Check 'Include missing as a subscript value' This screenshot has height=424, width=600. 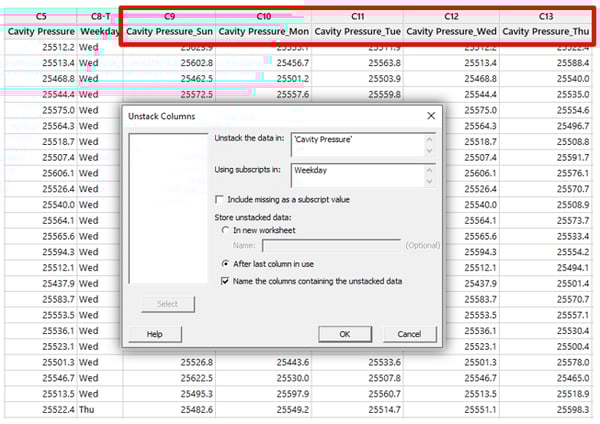(221, 200)
